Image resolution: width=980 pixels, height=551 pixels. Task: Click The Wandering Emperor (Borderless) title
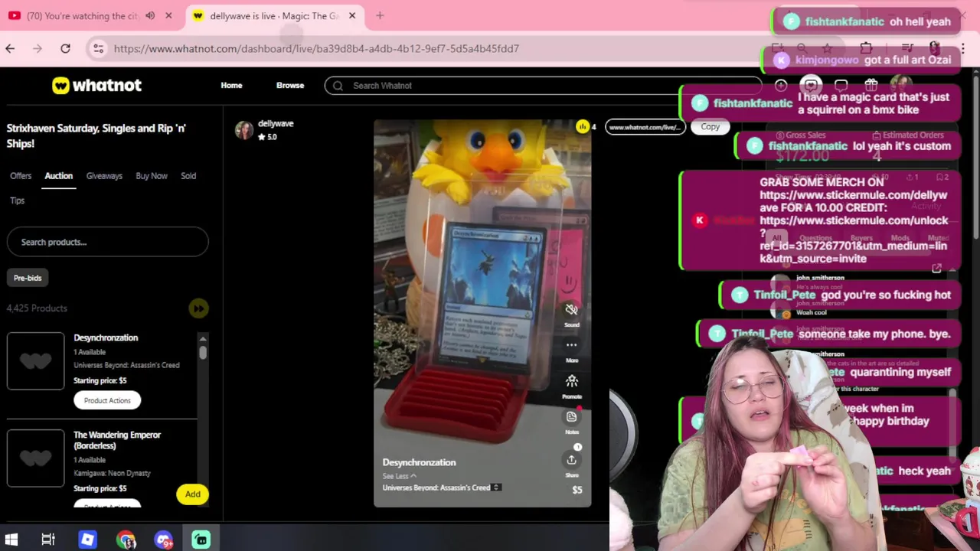pos(117,440)
